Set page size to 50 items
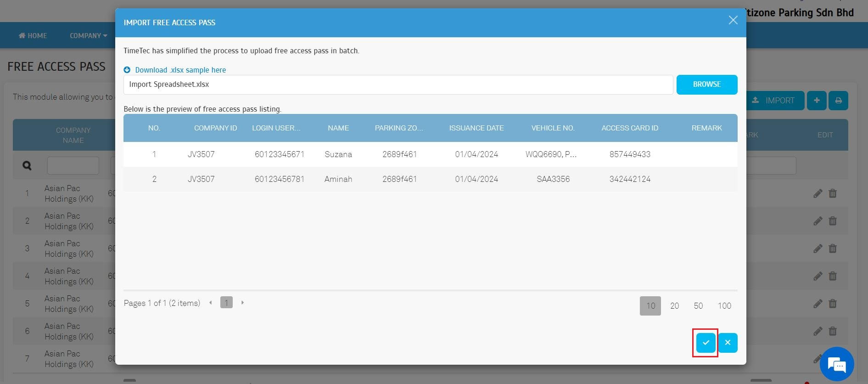 (x=698, y=306)
